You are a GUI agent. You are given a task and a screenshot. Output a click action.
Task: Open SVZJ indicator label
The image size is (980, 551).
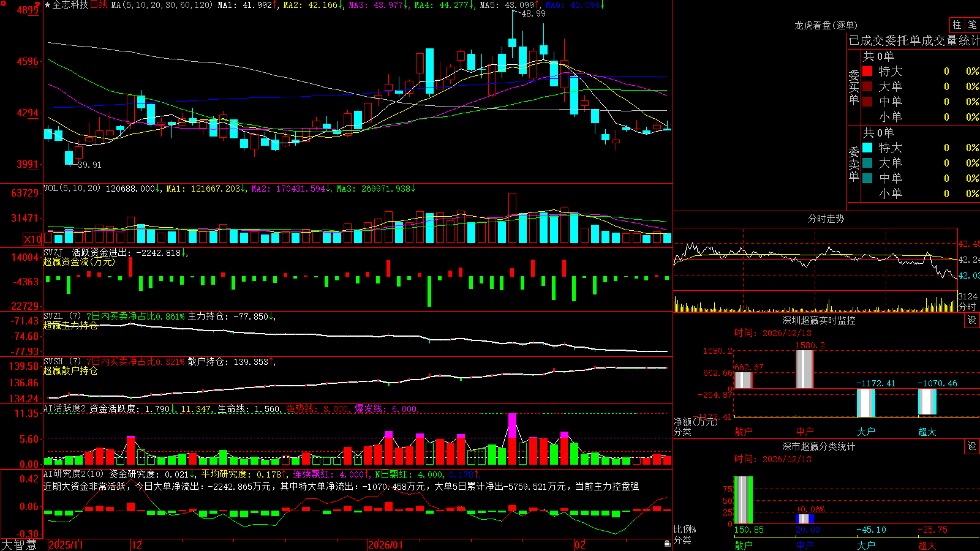pos(53,252)
